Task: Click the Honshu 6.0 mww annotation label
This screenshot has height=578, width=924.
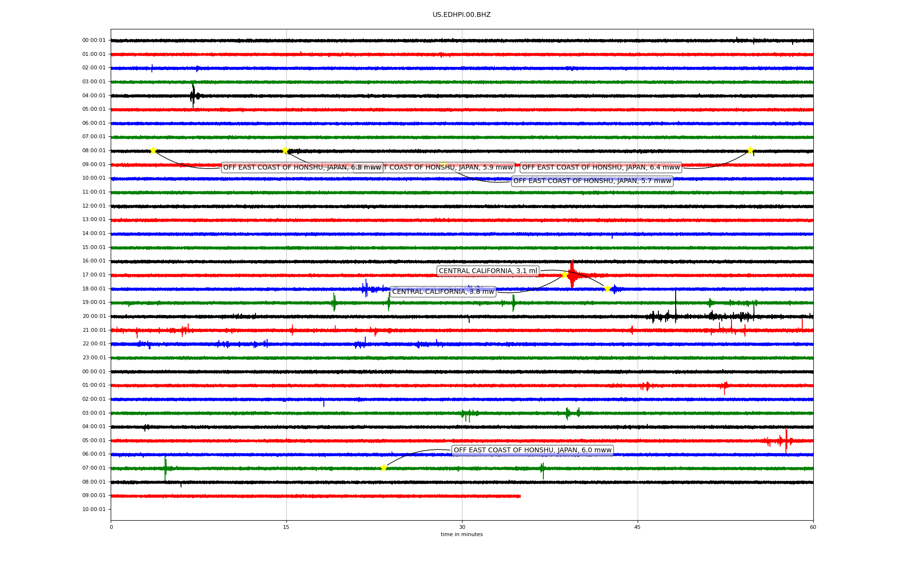Action: point(532,450)
